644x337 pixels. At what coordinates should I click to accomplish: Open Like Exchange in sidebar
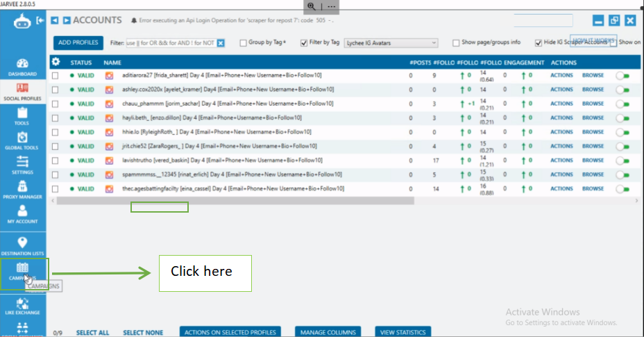tap(22, 306)
